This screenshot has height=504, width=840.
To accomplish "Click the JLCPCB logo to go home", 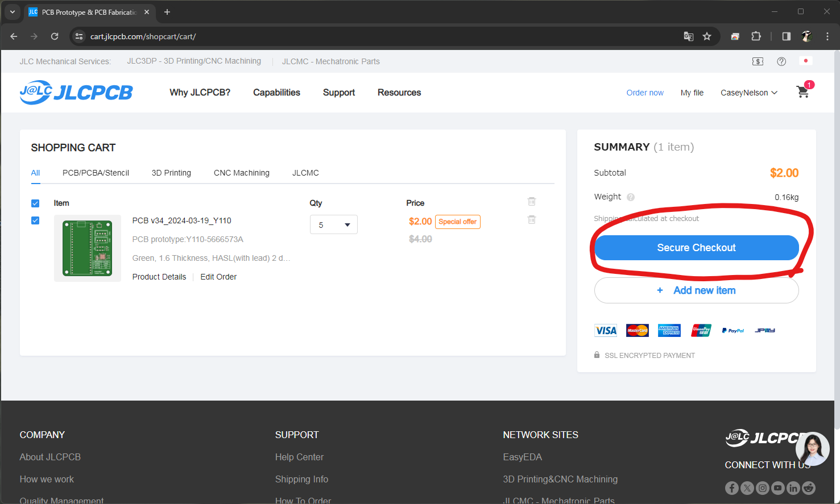I will [x=76, y=92].
